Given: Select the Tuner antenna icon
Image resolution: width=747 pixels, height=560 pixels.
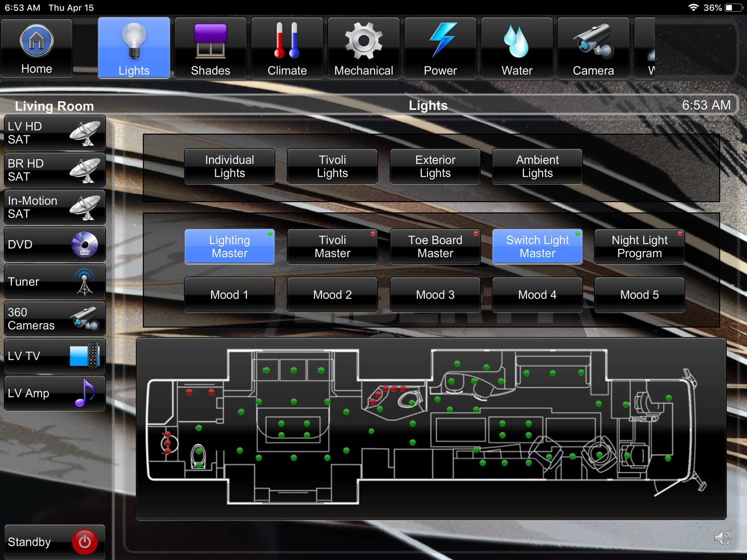Looking at the screenshot, I should tap(54, 282).
